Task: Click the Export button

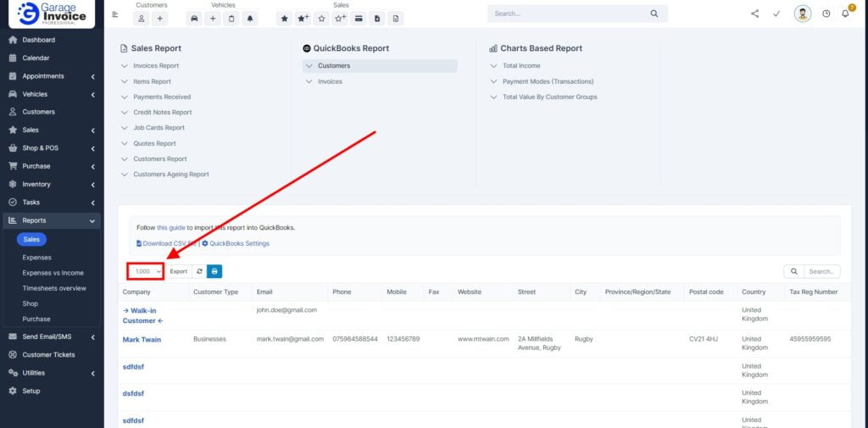Action: 178,271
